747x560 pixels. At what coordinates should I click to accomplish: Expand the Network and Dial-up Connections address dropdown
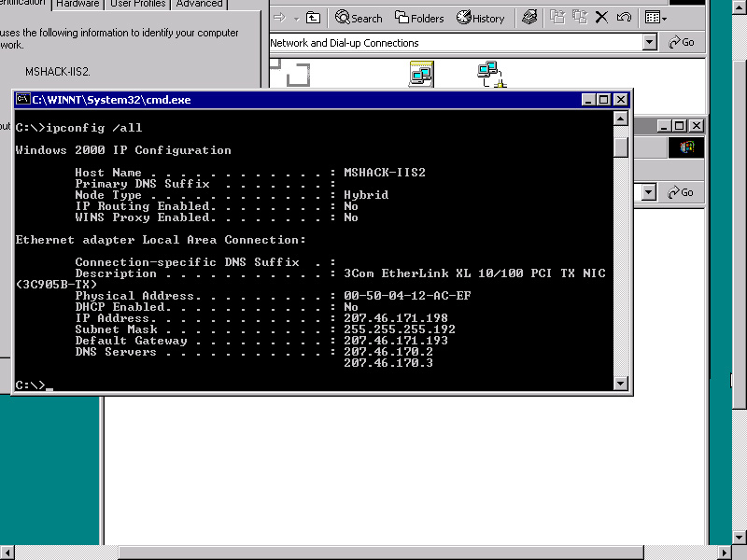click(650, 43)
